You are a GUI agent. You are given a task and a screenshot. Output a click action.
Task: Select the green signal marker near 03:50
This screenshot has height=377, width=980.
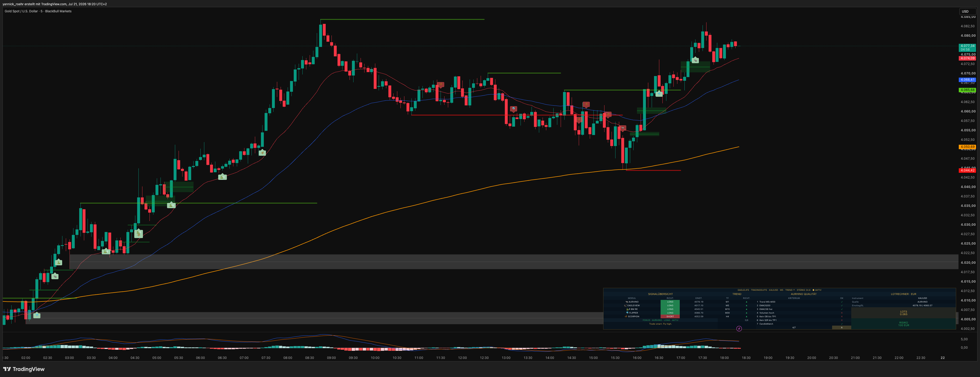(106, 251)
